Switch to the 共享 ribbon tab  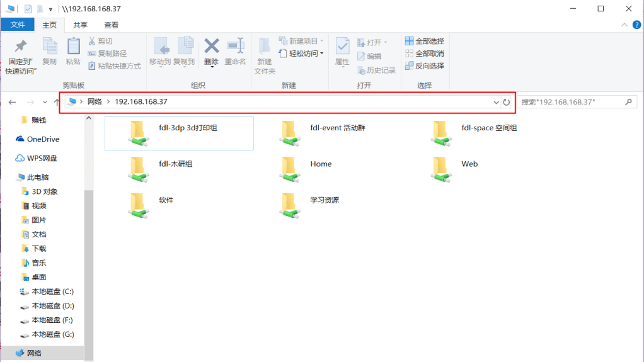(80, 25)
